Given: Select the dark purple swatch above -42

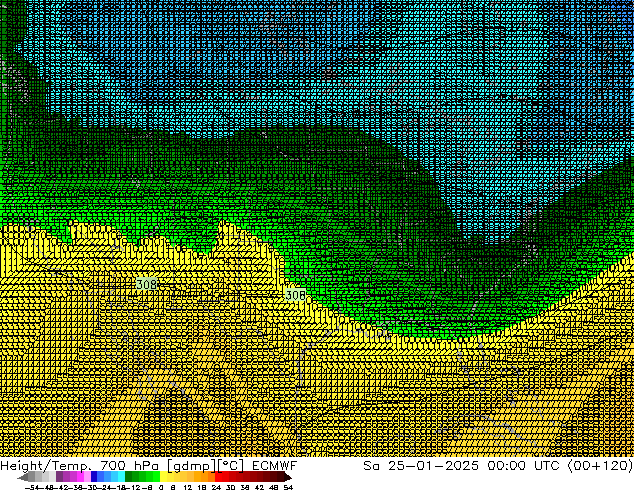Looking at the screenshot, I should 59,476.
